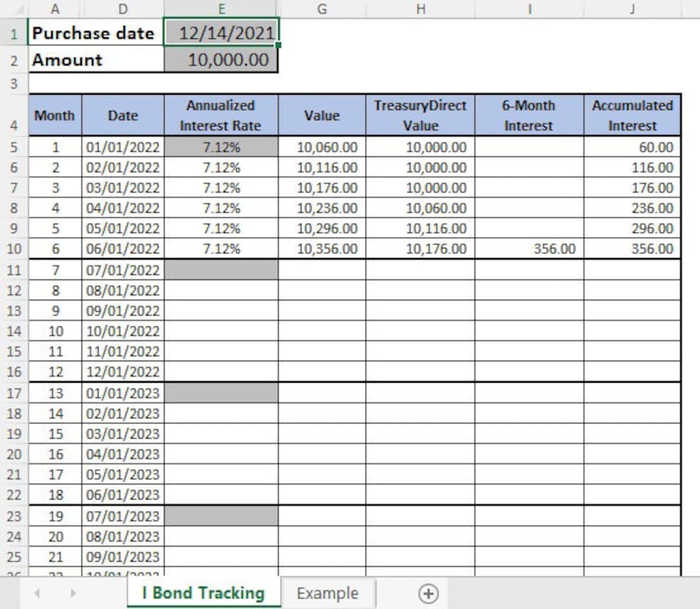The width and height of the screenshot is (700, 609).
Task: Click the 12/14/2021 date cell
Action: [222, 33]
